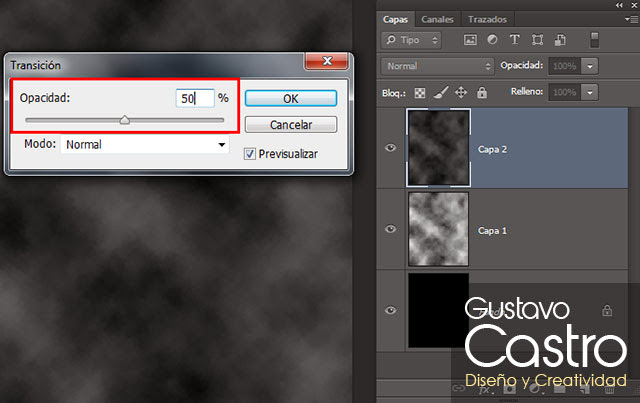Image resolution: width=640 pixels, height=403 pixels.
Task: Expand the Tipo layer filter dropdown
Action: pyautogui.click(x=412, y=41)
